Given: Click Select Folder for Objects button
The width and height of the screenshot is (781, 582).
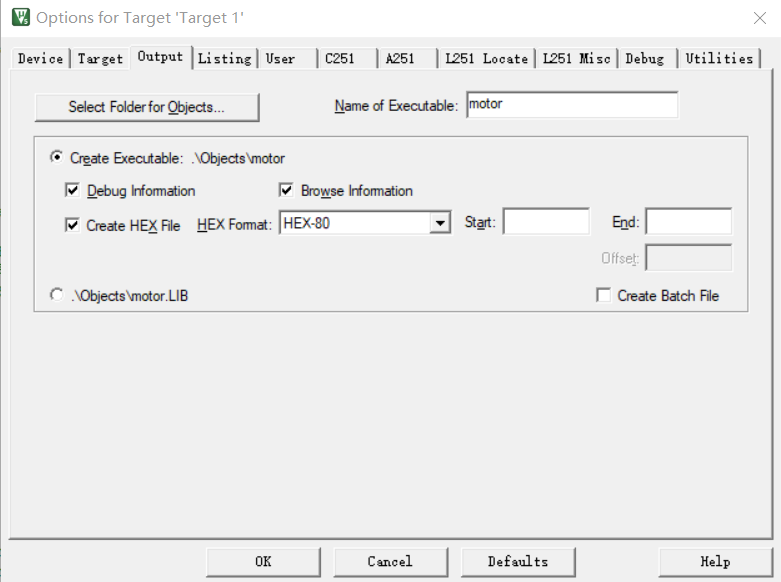Looking at the screenshot, I should point(147,107).
